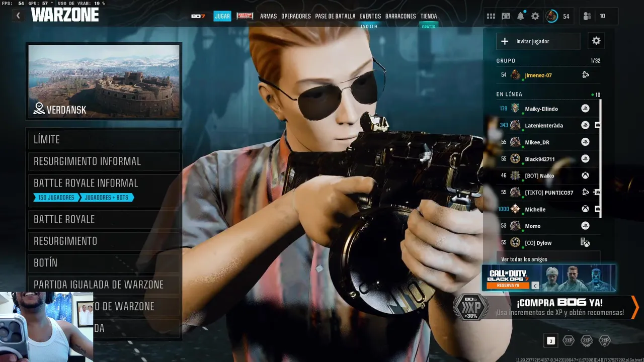Click PlayStation icon on Mikee_DR row
Viewport: 644px width, 362px height.
pyautogui.click(x=585, y=142)
